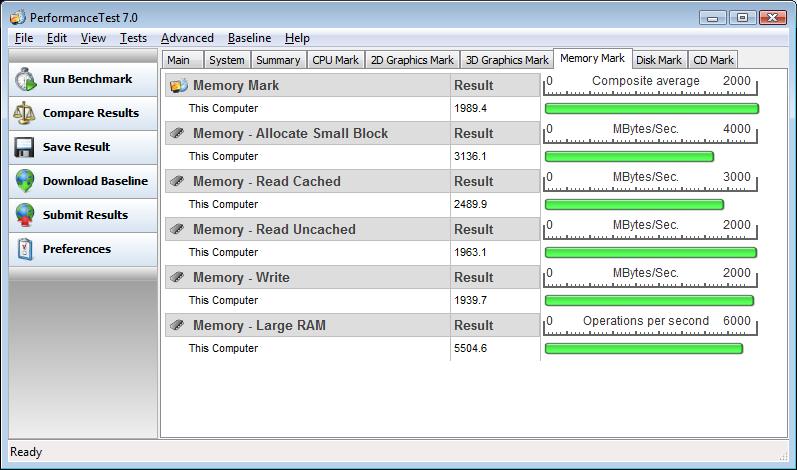
Task: Click the Memory - Read Cached header
Action: (267, 181)
